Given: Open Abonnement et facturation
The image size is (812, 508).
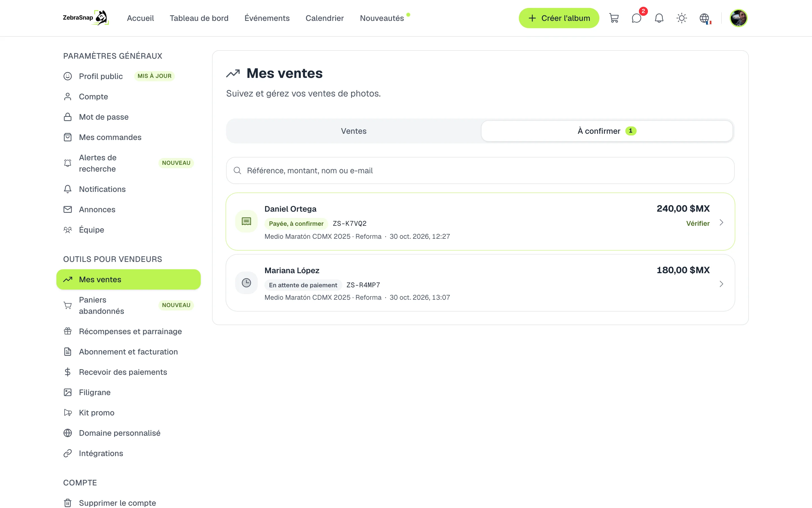Looking at the screenshot, I should [x=129, y=352].
